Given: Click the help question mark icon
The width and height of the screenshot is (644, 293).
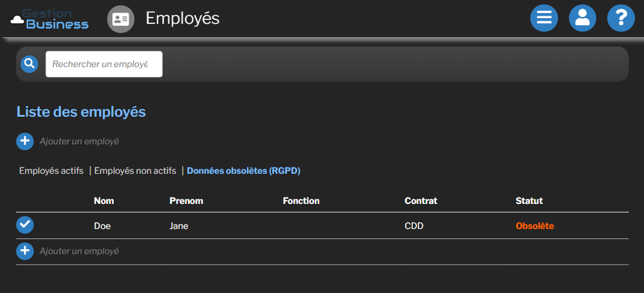Looking at the screenshot, I should tap(621, 18).
